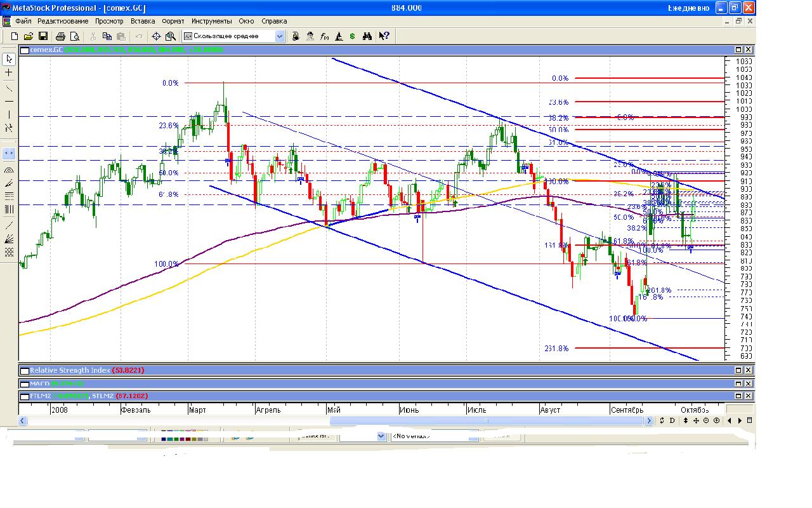
Task: Open the indicator builder fx icon
Action: (324, 36)
